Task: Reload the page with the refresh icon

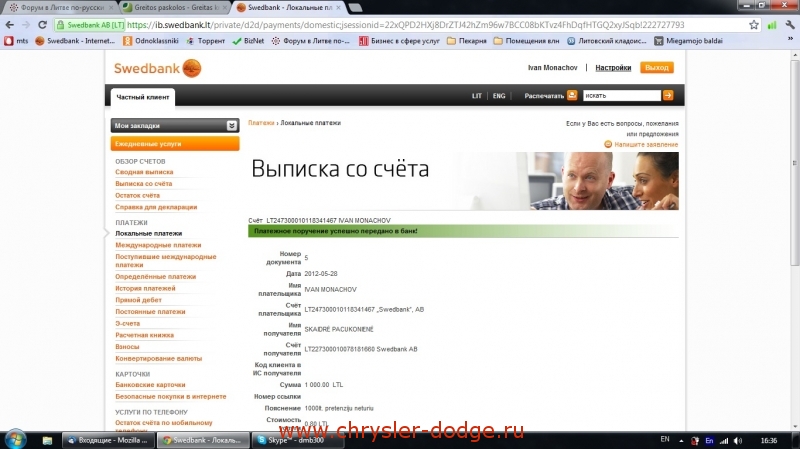Action: pos(43,25)
